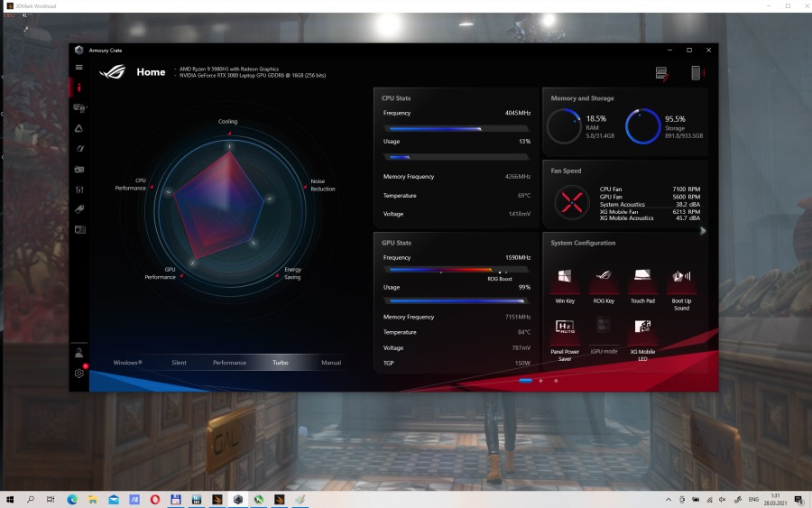
Task: Go to the second page indicator dot
Action: [540, 381]
